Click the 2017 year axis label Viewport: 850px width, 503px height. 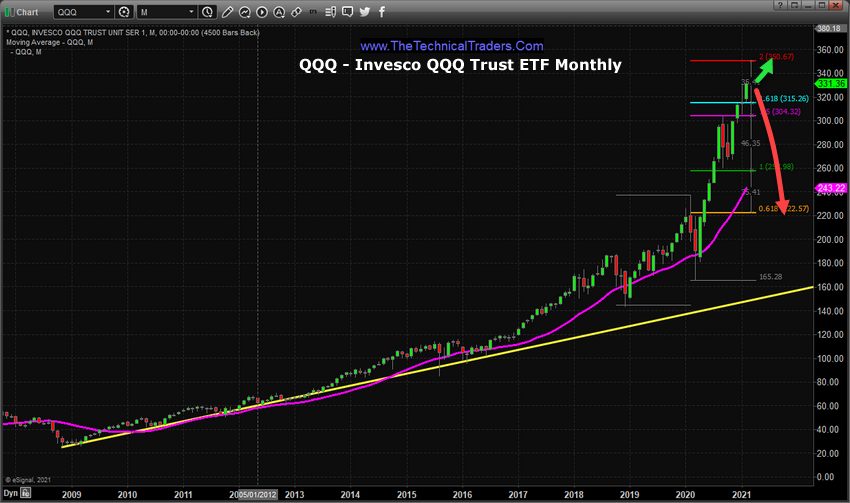pos(518,494)
